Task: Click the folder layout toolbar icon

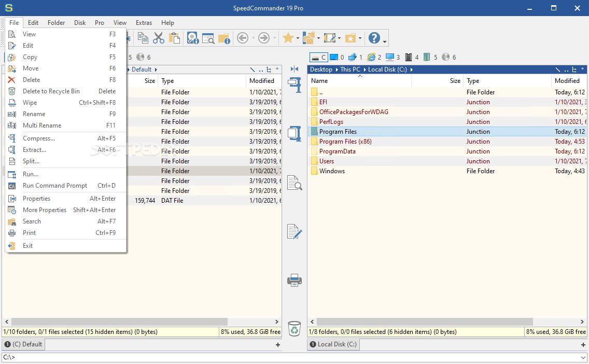Action: [x=309, y=38]
